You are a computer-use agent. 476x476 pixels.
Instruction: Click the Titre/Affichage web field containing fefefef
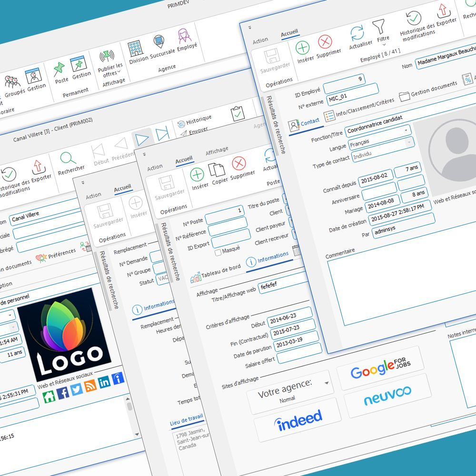[283, 282]
